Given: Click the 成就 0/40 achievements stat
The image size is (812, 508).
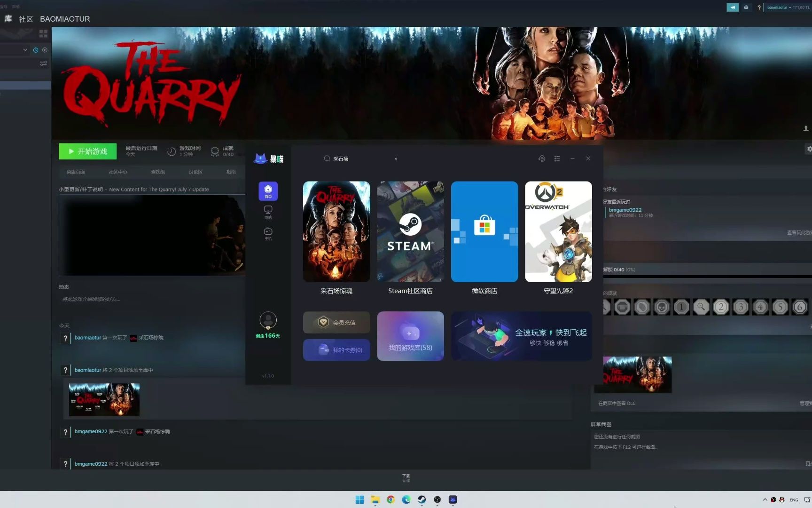Looking at the screenshot, I should pos(222,151).
